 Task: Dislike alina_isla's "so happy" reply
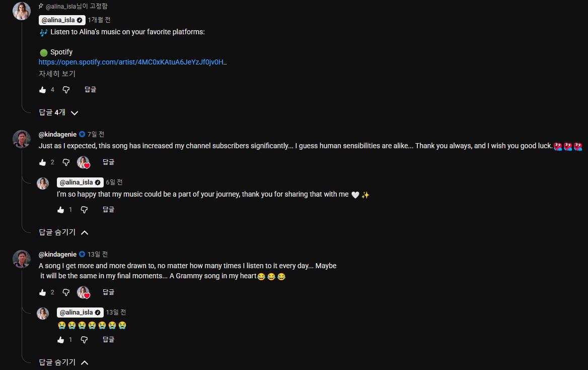[84, 210]
